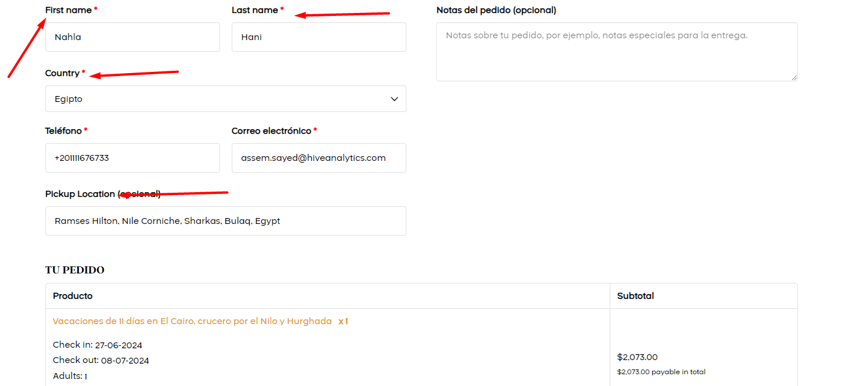Click the Country label text
The height and width of the screenshot is (386, 868).
click(x=63, y=73)
